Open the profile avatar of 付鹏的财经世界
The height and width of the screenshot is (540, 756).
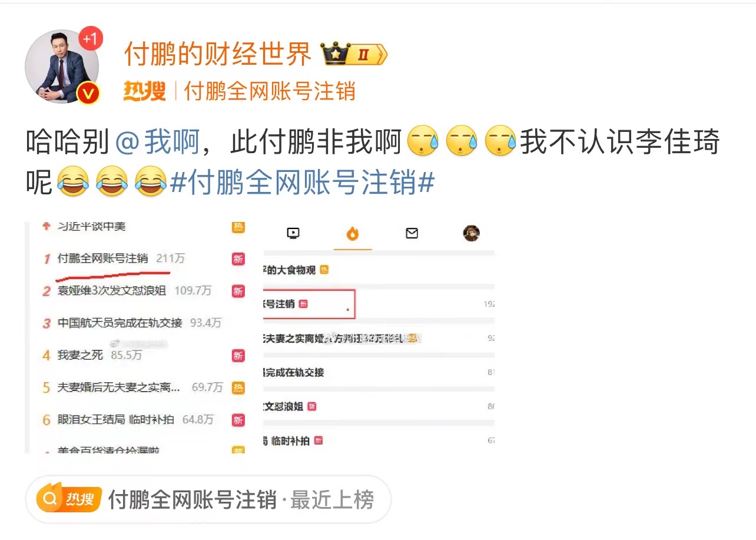coord(62,66)
